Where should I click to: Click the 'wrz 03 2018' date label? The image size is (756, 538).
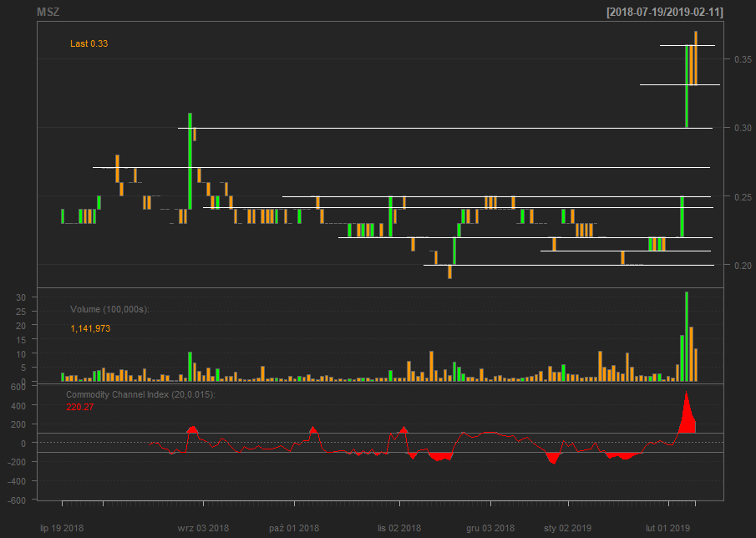(203, 528)
